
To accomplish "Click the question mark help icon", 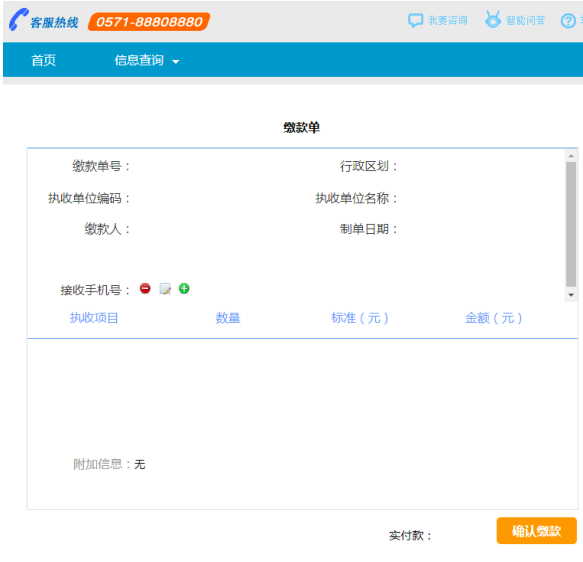I will 568,21.
